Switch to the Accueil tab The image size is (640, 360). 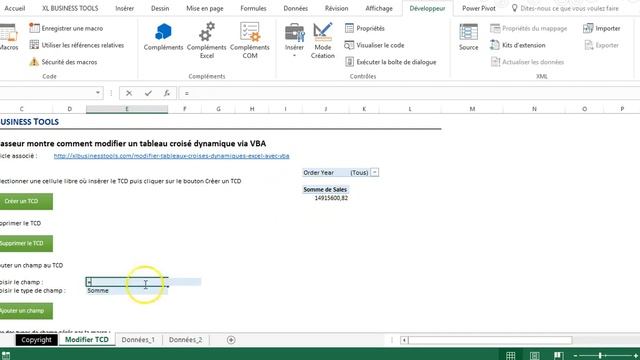click(15, 8)
